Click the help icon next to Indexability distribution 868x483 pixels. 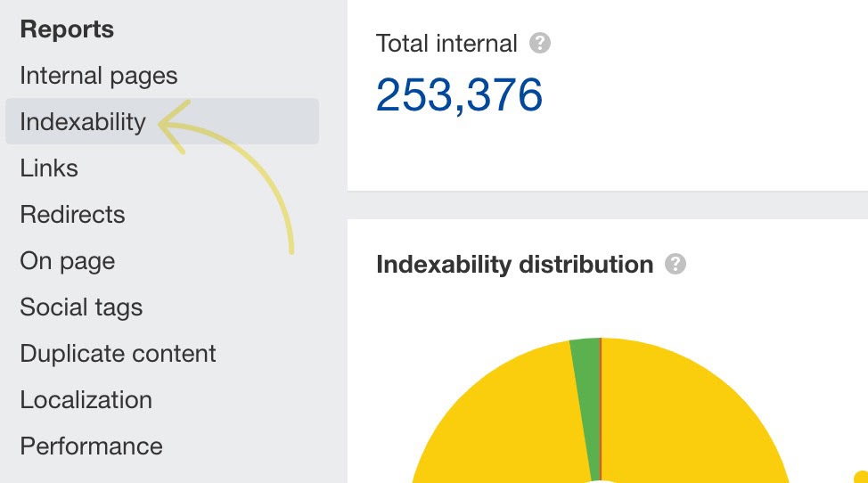click(676, 265)
